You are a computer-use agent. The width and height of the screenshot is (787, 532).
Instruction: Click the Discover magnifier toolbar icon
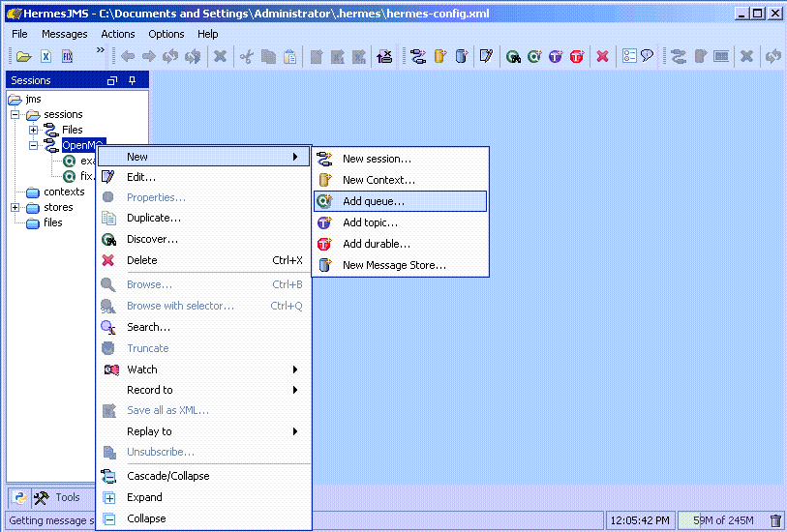[513, 57]
